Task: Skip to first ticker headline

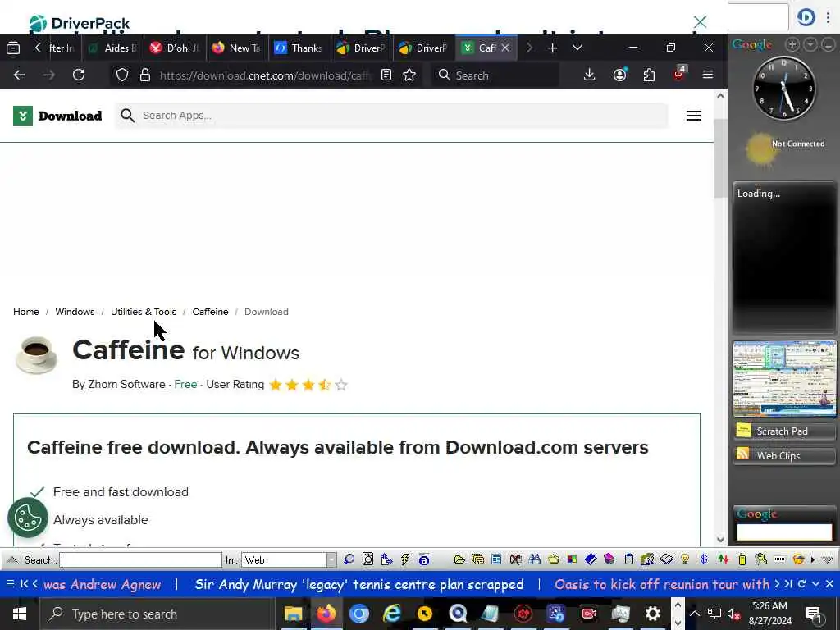Action: (x=24, y=584)
